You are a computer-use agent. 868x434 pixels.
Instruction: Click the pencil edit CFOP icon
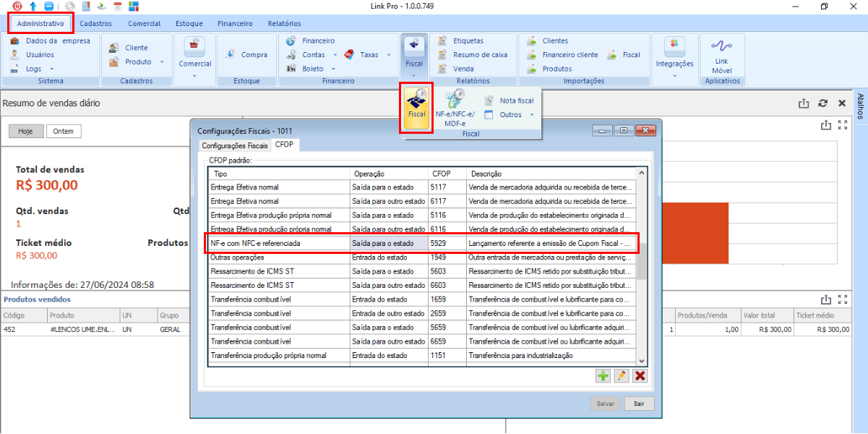[x=622, y=375]
